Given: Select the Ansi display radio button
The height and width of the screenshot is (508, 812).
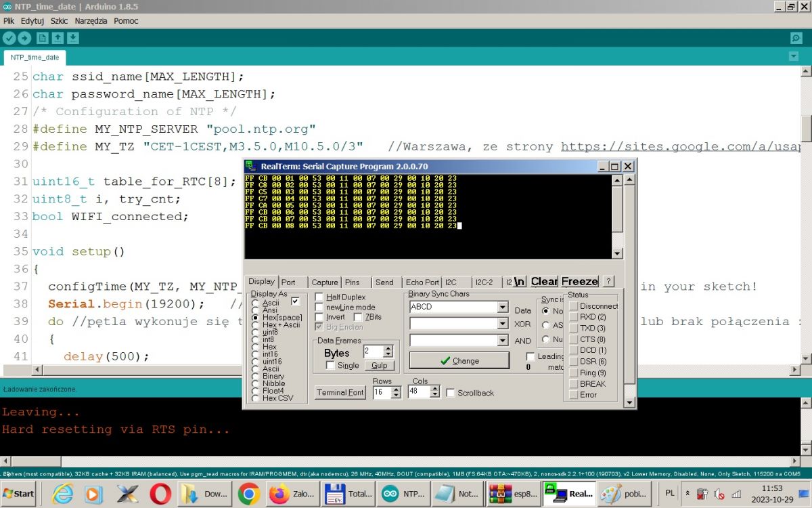Looking at the screenshot, I should tap(256, 310).
